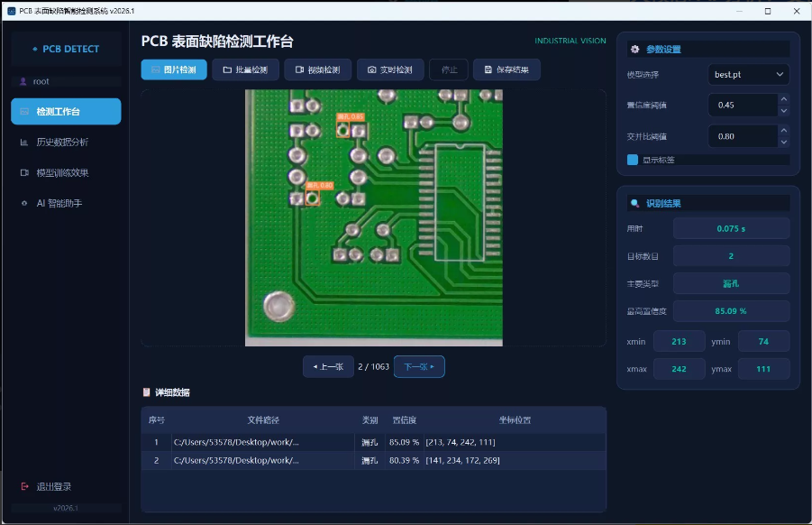Click the 最高置信度 value 85.09 %
This screenshot has width=812, height=525.
pyautogui.click(x=731, y=311)
